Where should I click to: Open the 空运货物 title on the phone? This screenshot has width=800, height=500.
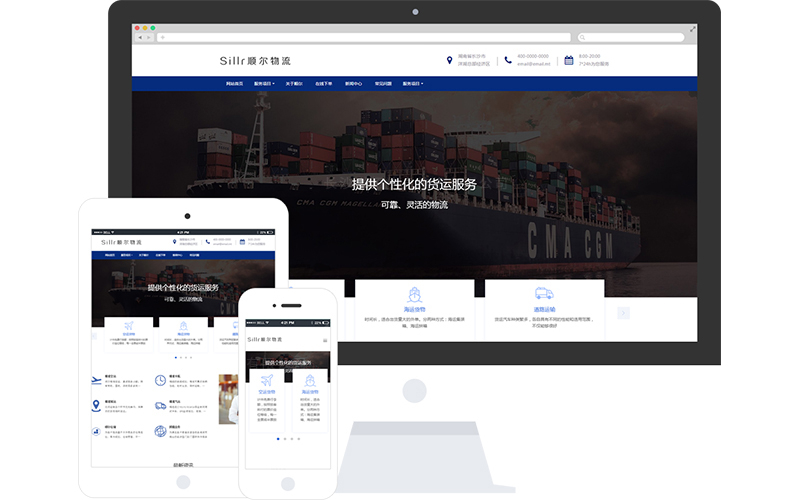(267, 392)
